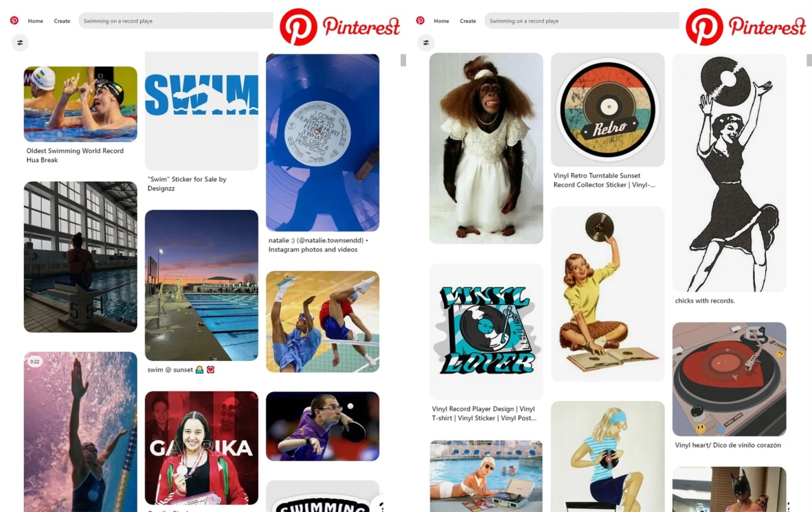Open Create menu in the left pane
812x512 pixels.
62,21
